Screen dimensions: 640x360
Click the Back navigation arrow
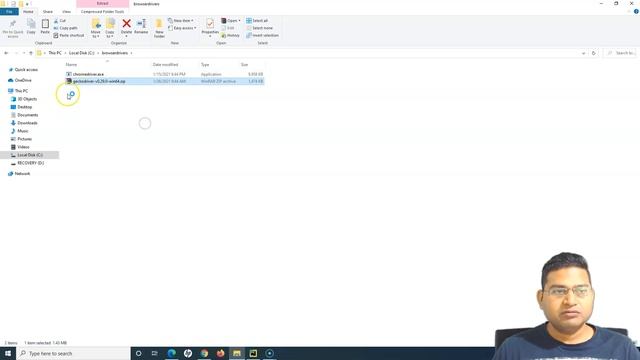(6, 53)
